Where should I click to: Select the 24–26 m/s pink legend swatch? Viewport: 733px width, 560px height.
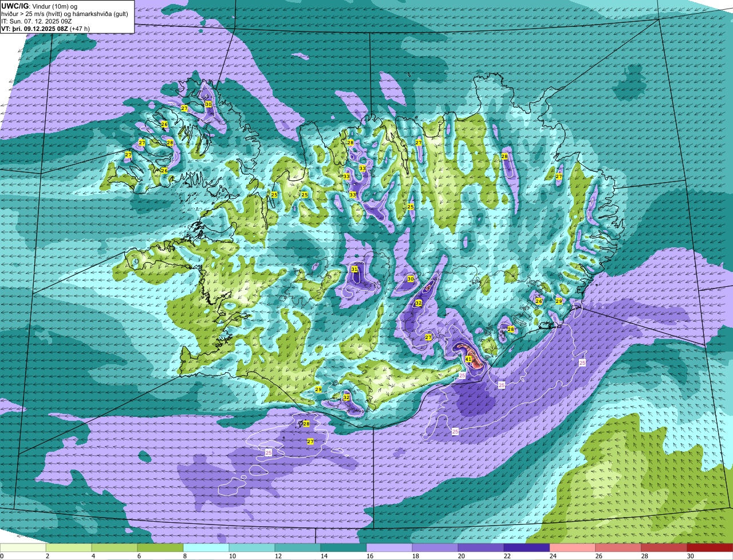pyautogui.click(x=573, y=548)
